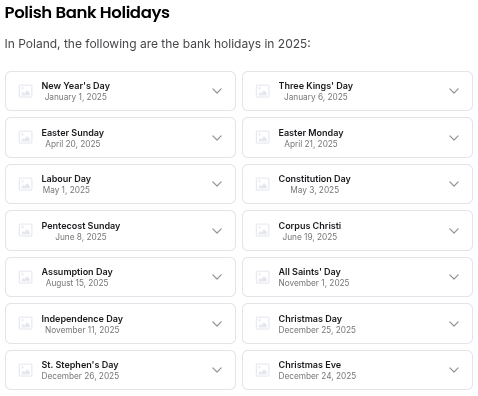Screen dimensions: 478x396
Task: Select the Assumption Day placeholder image icon
Action: point(26,277)
